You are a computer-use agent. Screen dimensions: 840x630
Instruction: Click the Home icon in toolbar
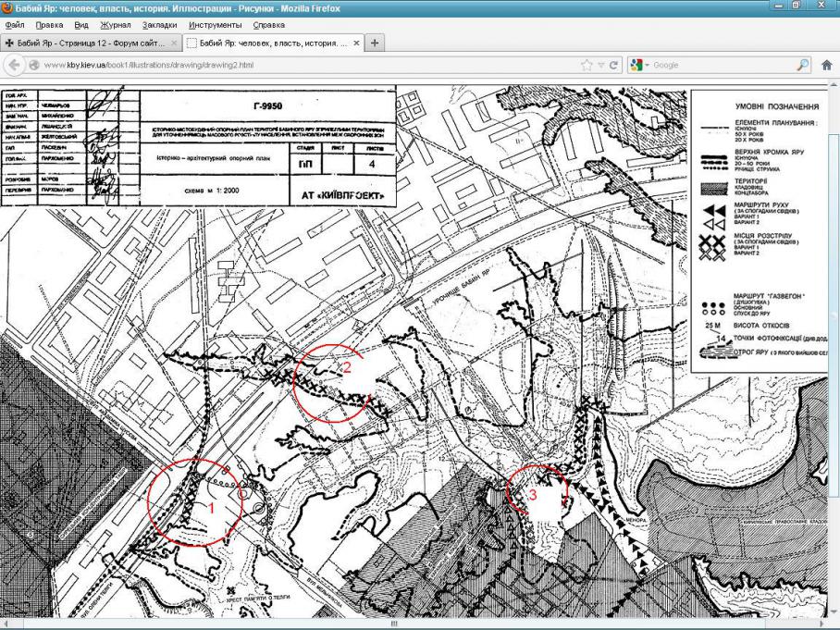pos(826,66)
